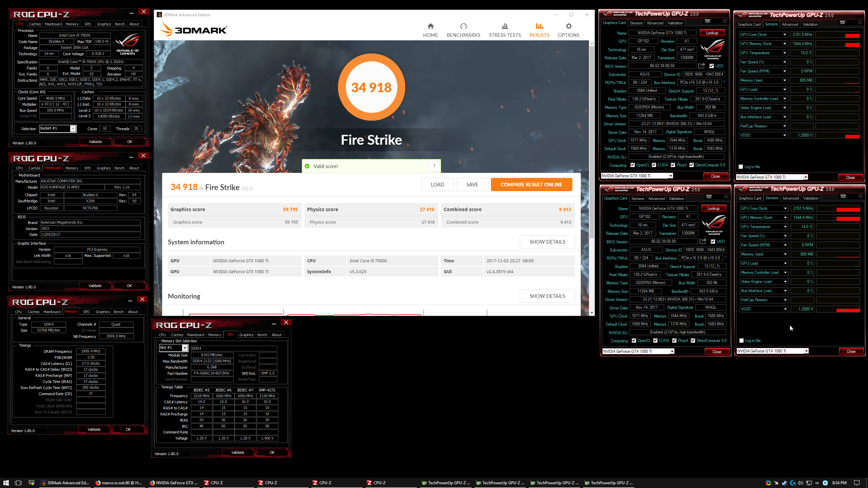This screenshot has height=488, width=868.
Task: Open hamburger menu in lower GPU-Z Graphics Card window
Action: coord(726,197)
